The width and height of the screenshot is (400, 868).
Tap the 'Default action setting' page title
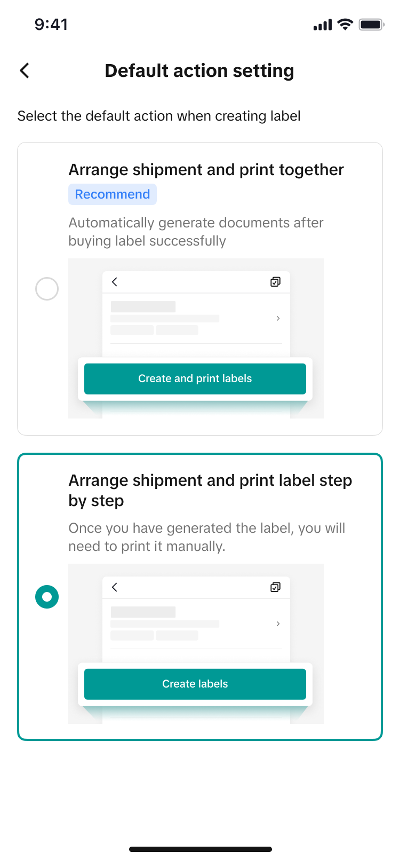pos(199,70)
